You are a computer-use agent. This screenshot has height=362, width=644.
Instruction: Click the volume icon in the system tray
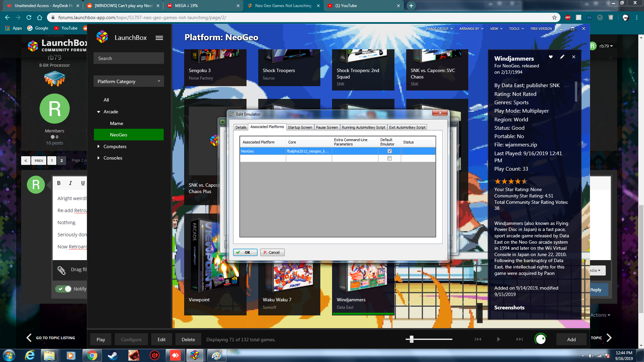591,356
